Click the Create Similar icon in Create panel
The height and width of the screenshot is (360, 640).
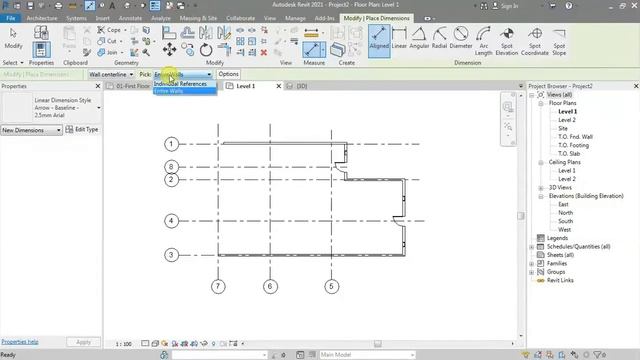pyautogui.click(x=337, y=50)
